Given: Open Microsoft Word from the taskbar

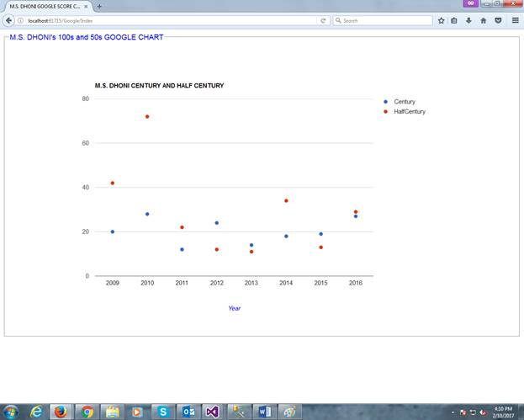Looking at the screenshot, I should click(265, 412).
